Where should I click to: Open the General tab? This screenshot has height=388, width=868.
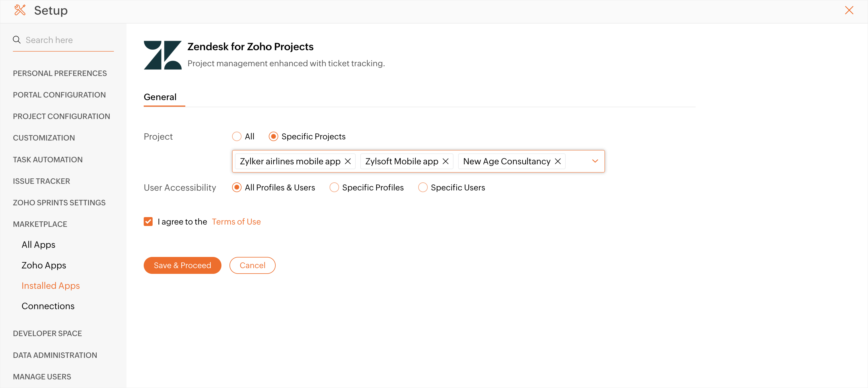coord(160,97)
